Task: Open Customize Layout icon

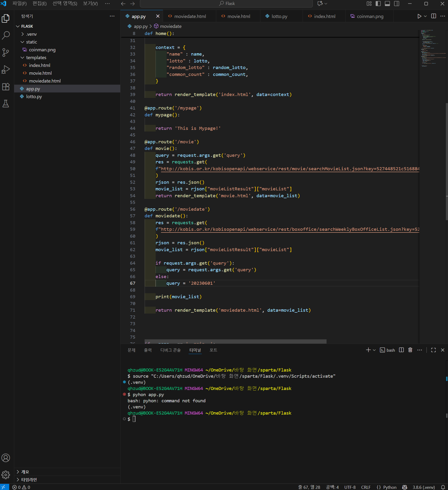Action: point(369,4)
